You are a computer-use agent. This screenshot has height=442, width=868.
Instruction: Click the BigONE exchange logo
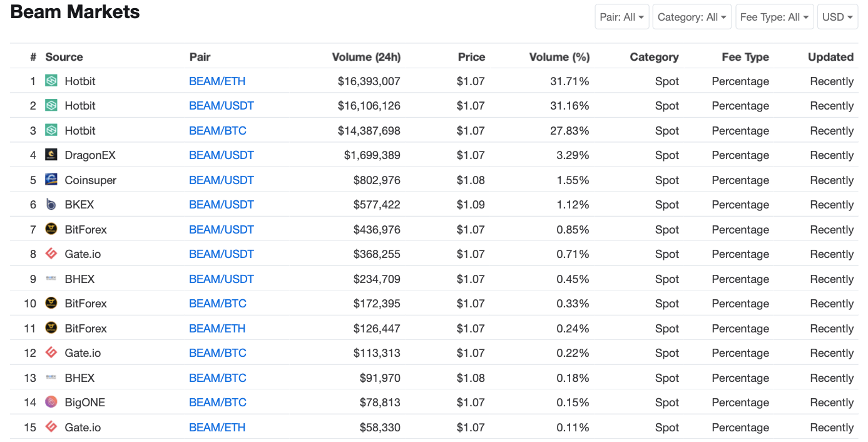(51, 402)
